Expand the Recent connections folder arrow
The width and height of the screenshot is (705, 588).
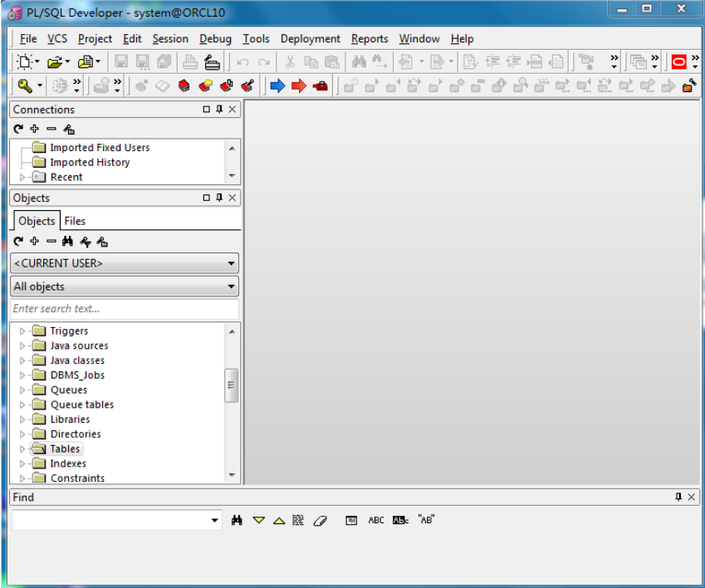coord(22,178)
